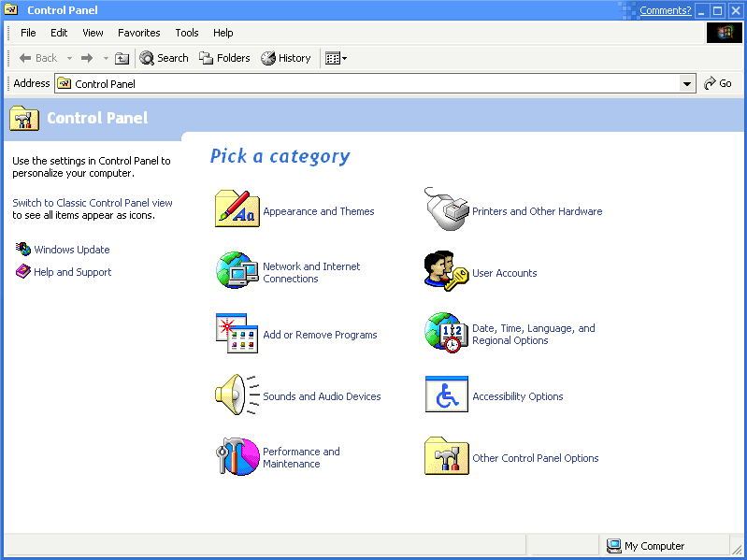Click the Help and Support text link
The image size is (747, 560).
tap(72, 272)
